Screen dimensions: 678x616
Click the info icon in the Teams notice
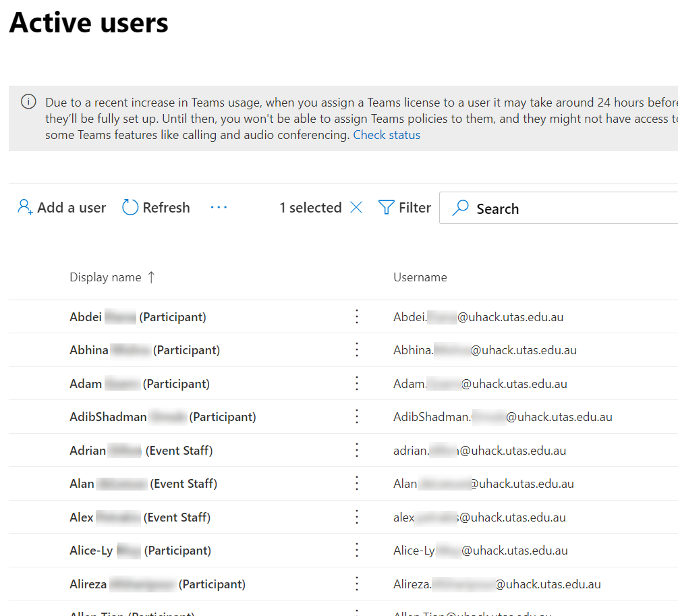point(28,102)
